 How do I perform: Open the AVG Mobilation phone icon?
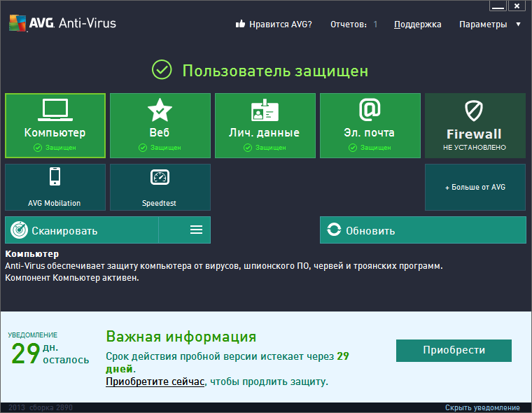pos(55,176)
